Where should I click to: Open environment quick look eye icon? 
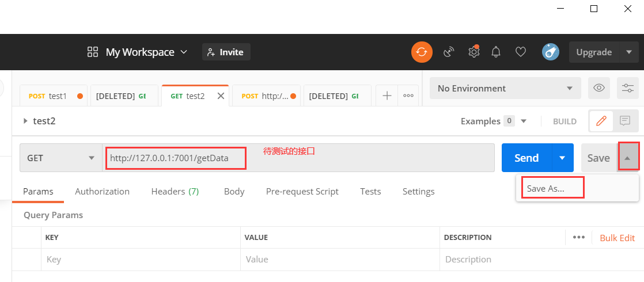[x=599, y=88]
